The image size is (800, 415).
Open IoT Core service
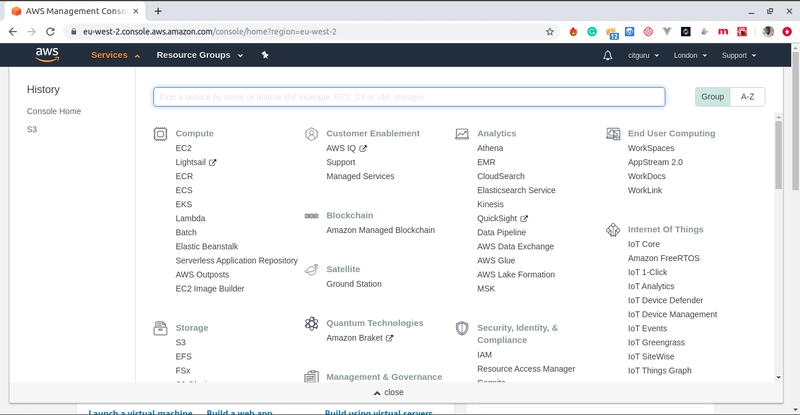coord(644,244)
